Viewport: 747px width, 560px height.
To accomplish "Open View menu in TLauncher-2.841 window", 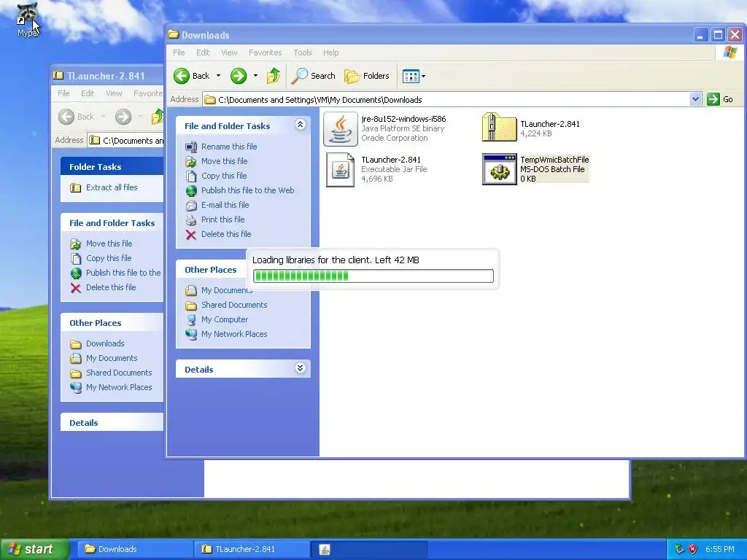I will 114,93.
